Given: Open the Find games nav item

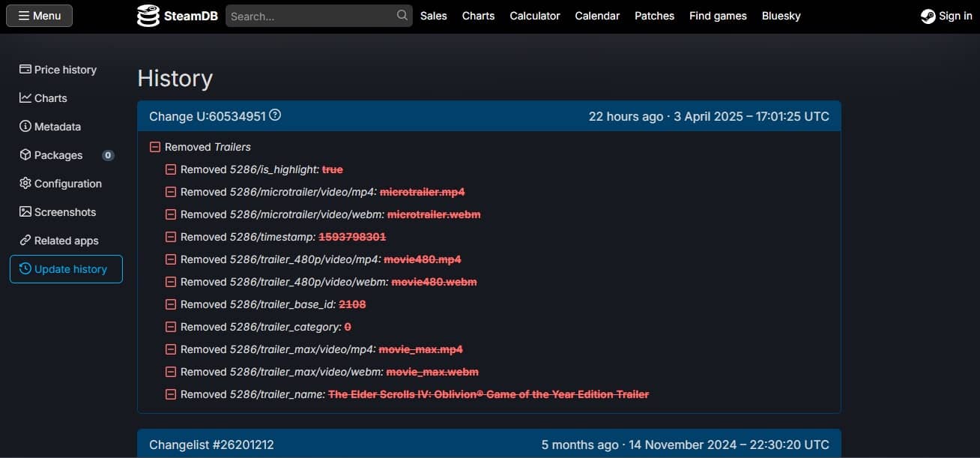Looking at the screenshot, I should pyautogui.click(x=718, y=16).
